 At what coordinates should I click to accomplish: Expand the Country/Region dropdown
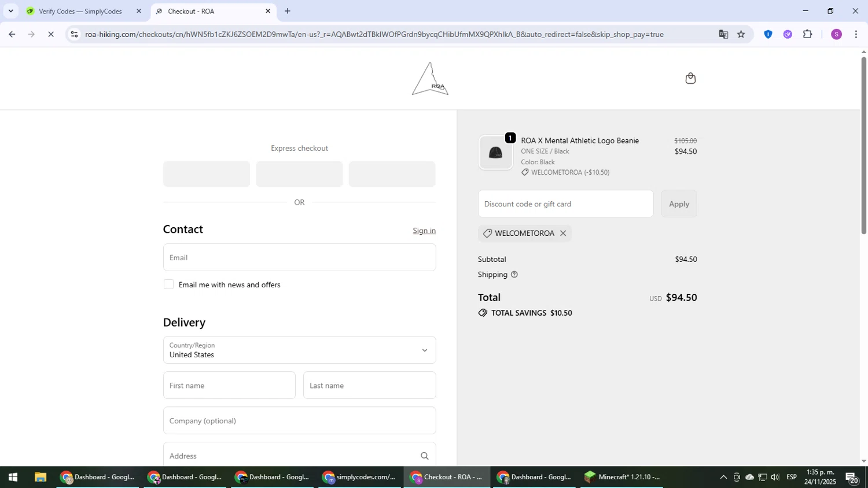[x=299, y=350]
